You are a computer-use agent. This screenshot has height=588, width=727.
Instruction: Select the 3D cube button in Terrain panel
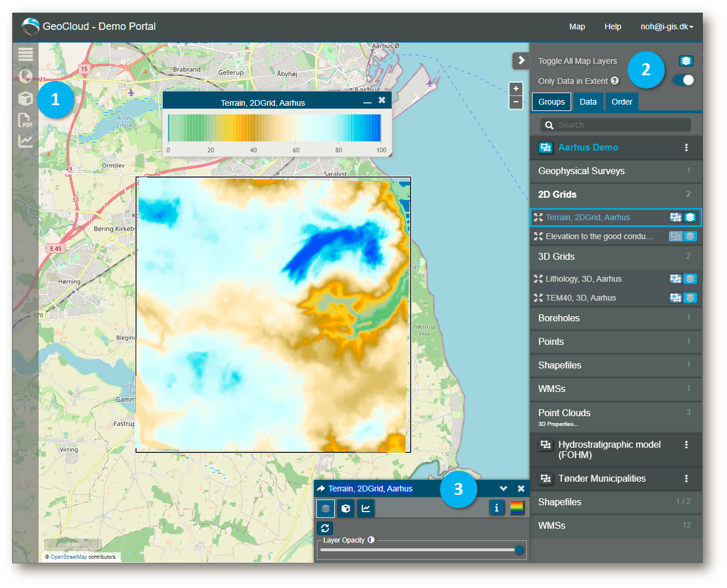point(346,508)
